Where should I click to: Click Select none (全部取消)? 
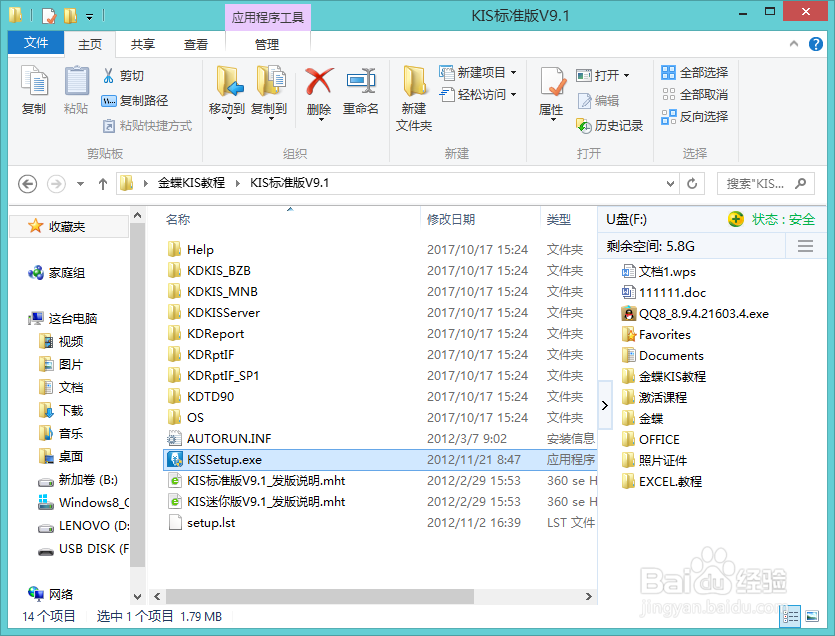(x=694, y=94)
